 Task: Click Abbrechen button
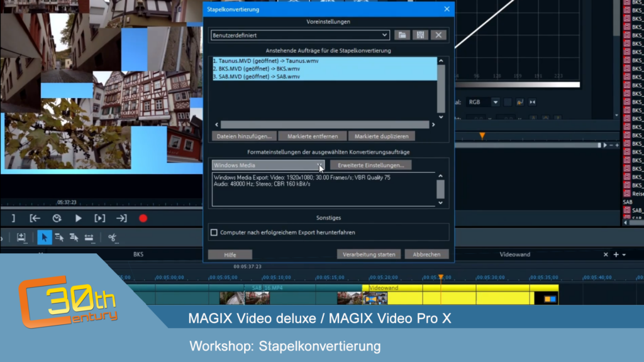point(426,255)
